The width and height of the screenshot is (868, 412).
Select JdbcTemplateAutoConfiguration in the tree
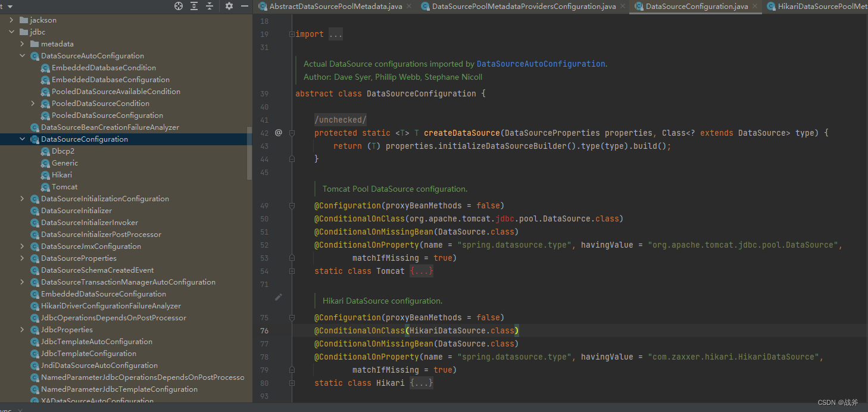coord(96,341)
